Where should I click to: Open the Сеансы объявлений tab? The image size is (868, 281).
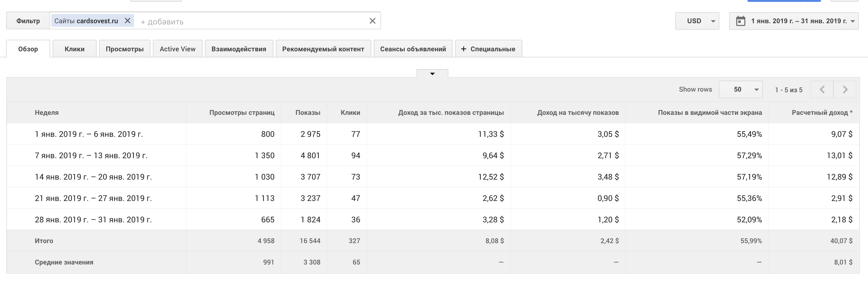pyautogui.click(x=413, y=49)
